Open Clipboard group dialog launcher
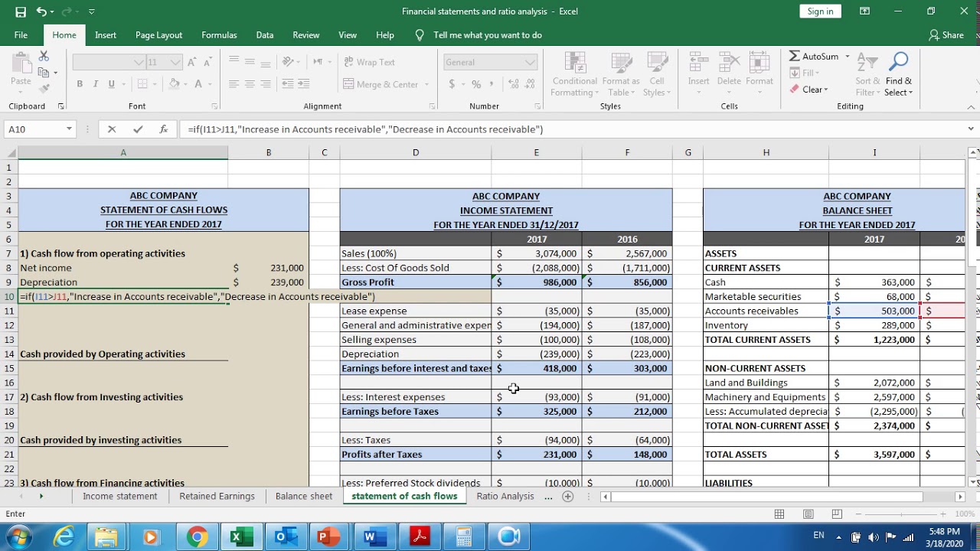Image resolution: width=980 pixels, height=551 pixels. [x=61, y=106]
